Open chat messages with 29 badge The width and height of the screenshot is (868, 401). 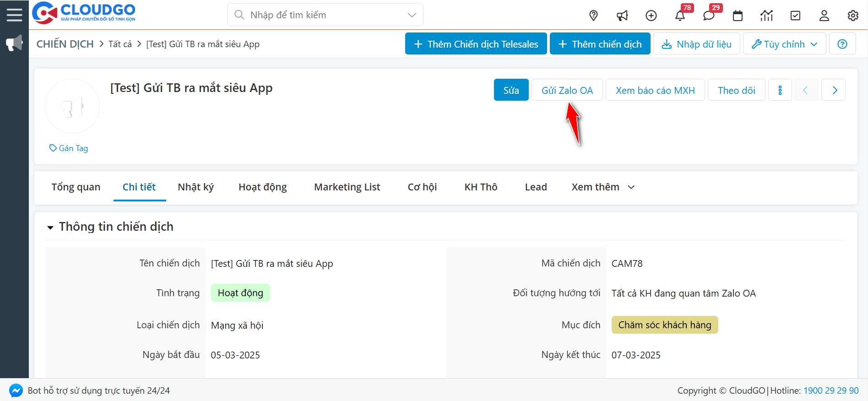709,16
